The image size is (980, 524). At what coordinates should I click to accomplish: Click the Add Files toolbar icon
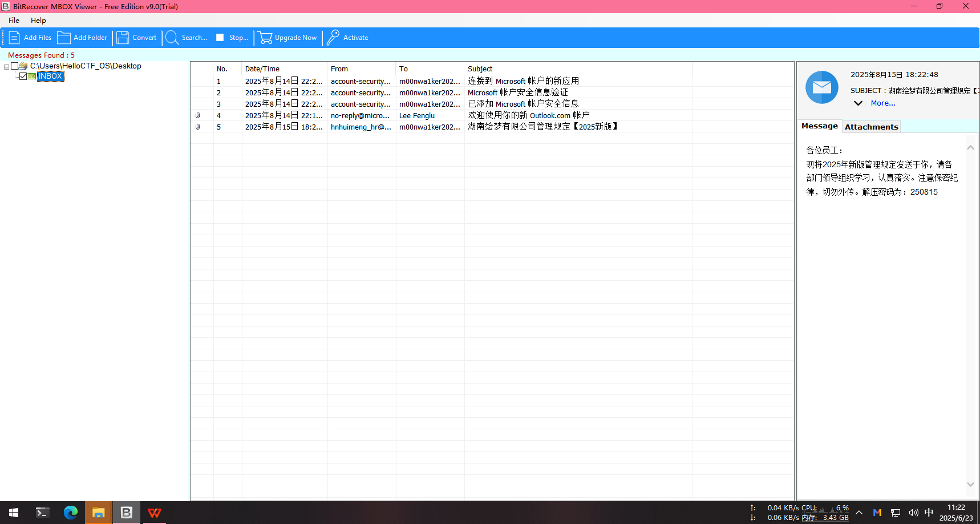point(15,38)
